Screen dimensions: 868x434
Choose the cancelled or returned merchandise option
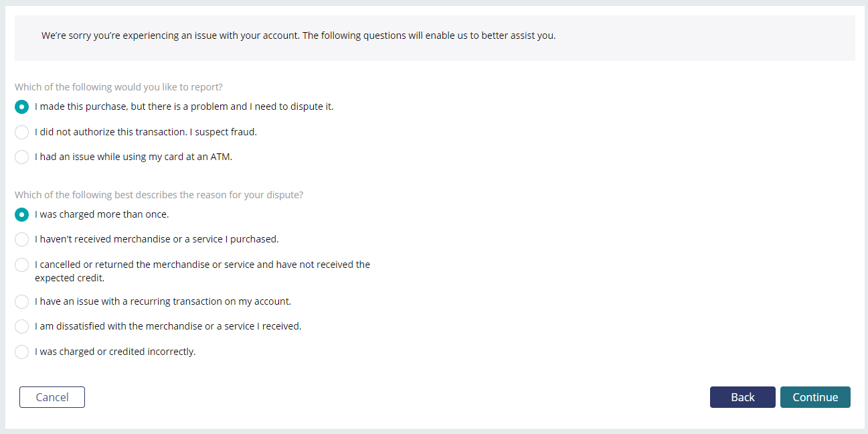(x=21, y=265)
